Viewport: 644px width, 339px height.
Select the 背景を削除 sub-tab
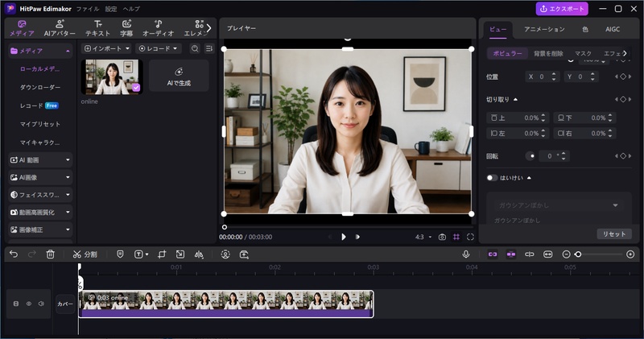(548, 53)
